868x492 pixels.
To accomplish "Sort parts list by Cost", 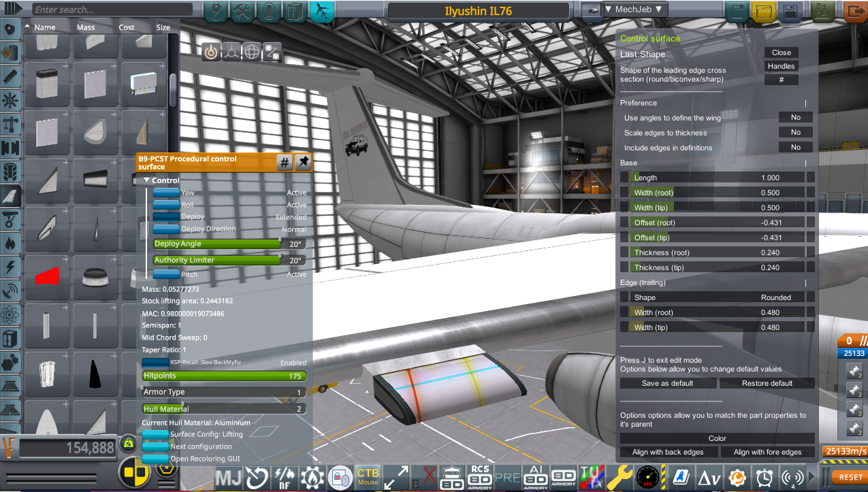I will tap(127, 27).
